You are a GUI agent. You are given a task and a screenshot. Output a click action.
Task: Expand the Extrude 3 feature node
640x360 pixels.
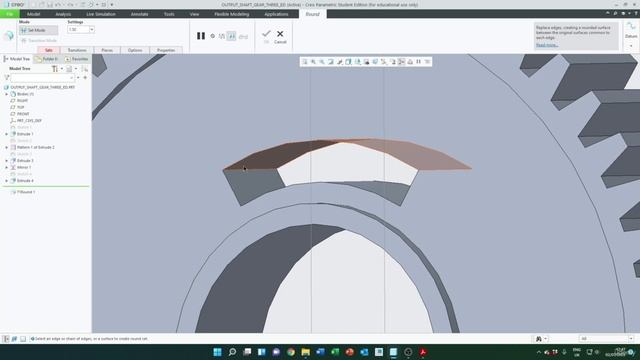(x=7, y=160)
